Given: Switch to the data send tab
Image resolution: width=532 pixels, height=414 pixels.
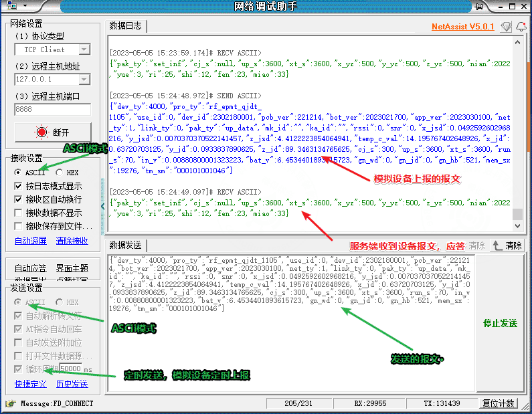Looking at the screenshot, I should point(126,245).
